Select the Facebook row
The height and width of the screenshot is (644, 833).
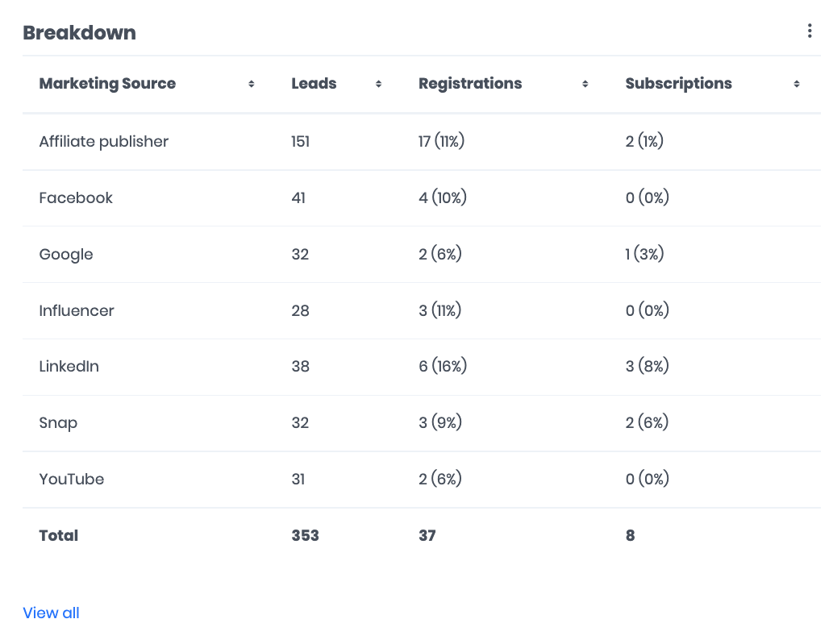coord(76,197)
